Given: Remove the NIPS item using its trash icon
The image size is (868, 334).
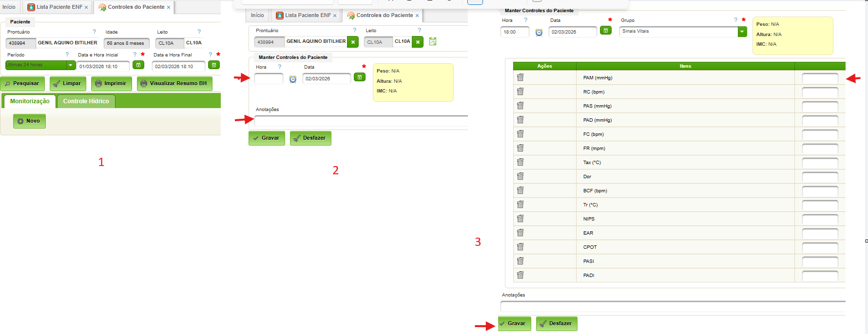Looking at the screenshot, I should 520,219.
